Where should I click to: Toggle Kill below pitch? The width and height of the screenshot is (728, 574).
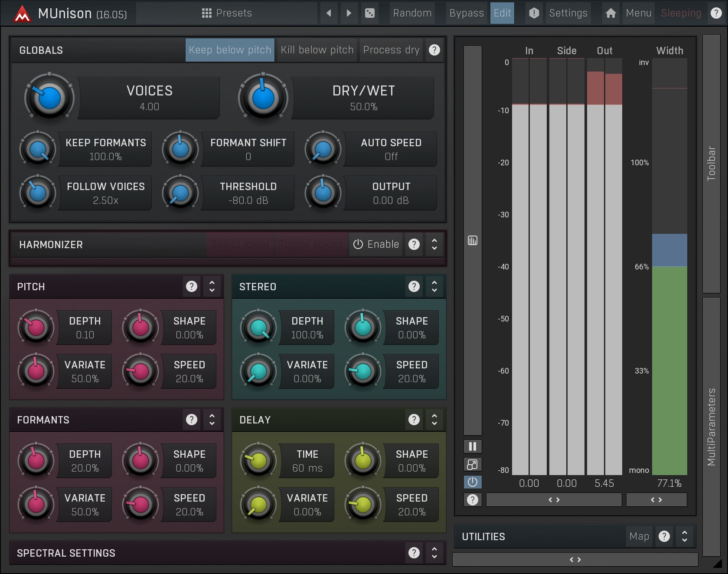click(317, 50)
